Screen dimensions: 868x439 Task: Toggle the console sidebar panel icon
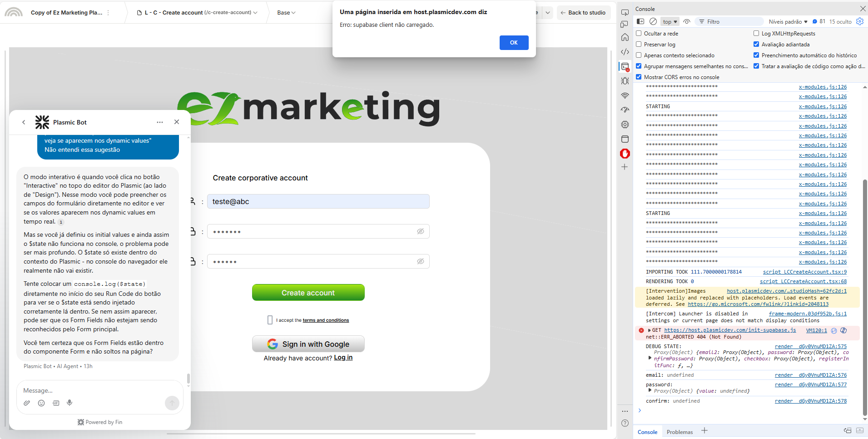pyautogui.click(x=640, y=21)
